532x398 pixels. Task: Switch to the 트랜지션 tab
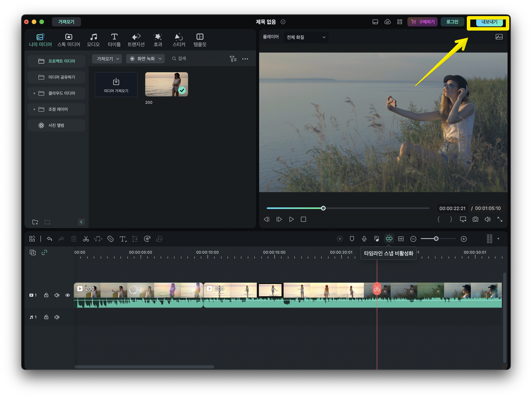[136, 40]
